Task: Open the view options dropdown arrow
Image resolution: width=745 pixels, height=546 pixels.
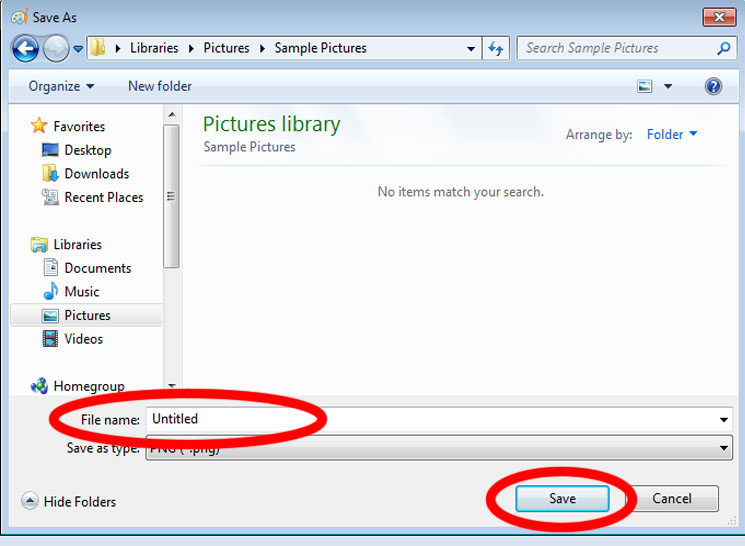Action: pyautogui.click(x=668, y=87)
